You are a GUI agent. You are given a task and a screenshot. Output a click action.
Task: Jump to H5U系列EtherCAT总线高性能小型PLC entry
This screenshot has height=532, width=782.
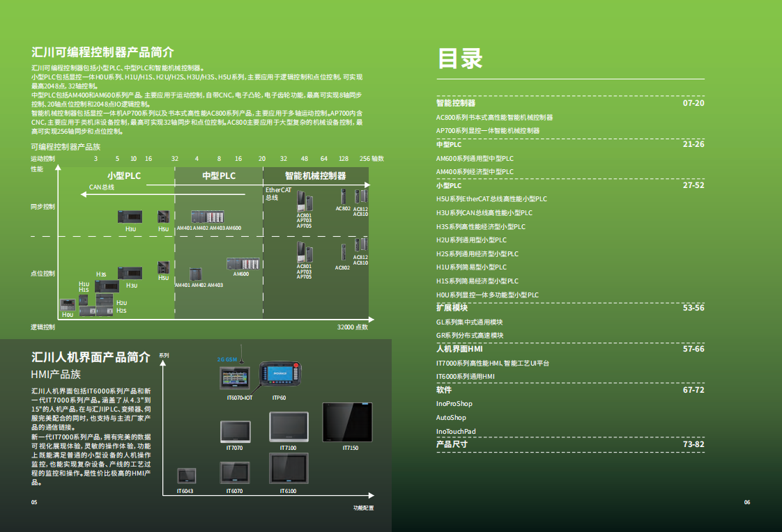(491, 199)
